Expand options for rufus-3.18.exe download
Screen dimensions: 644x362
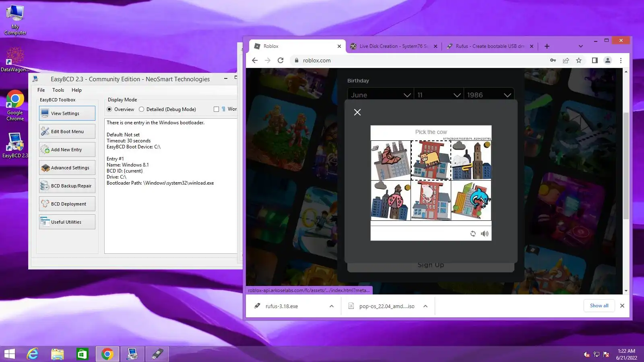[x=331, y=306]
